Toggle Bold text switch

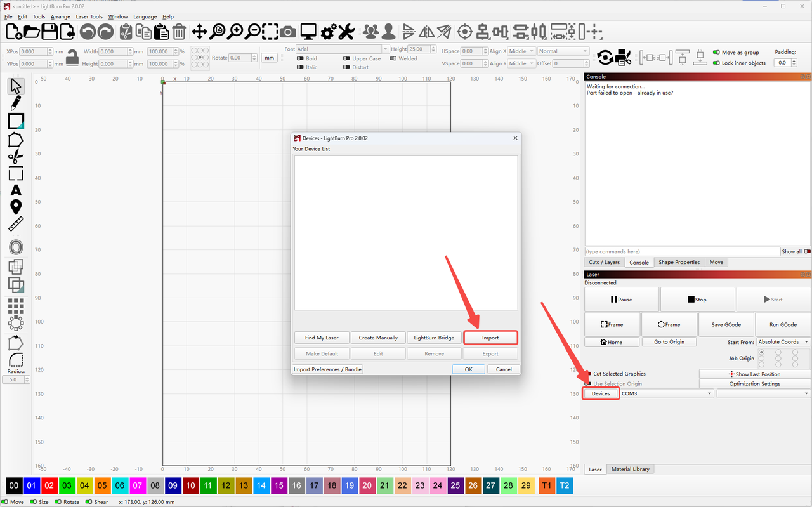(x=300, y=58)
